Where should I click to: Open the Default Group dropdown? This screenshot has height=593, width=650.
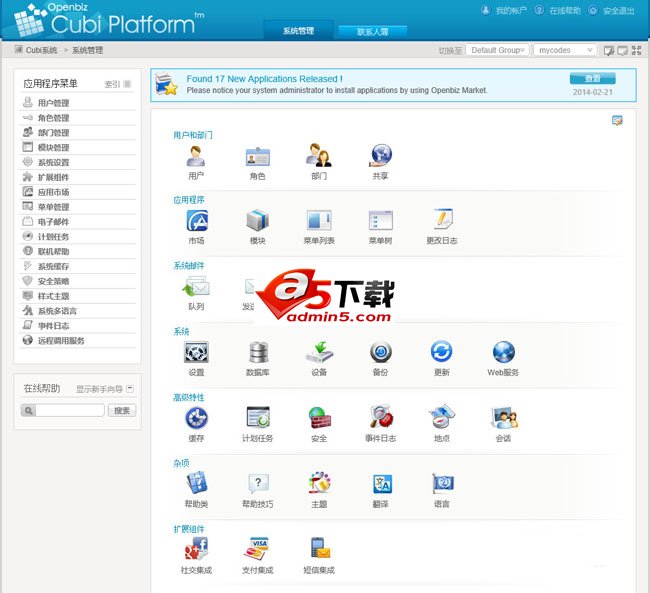(497, 50)
